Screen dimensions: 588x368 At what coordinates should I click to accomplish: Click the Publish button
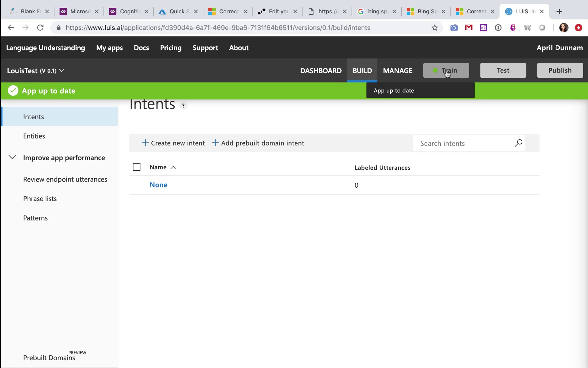560,70
